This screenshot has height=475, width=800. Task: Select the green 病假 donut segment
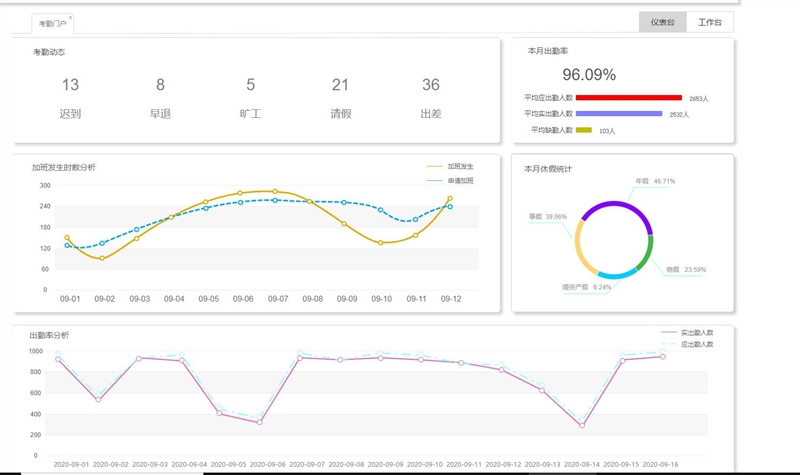(x=649, y=250)
